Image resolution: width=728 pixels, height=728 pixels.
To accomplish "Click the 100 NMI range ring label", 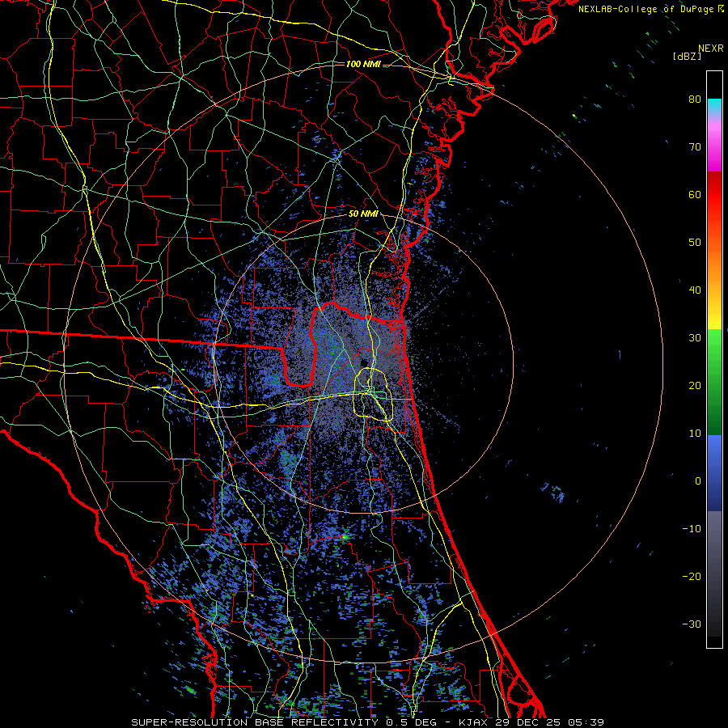I will click(363, 64).
